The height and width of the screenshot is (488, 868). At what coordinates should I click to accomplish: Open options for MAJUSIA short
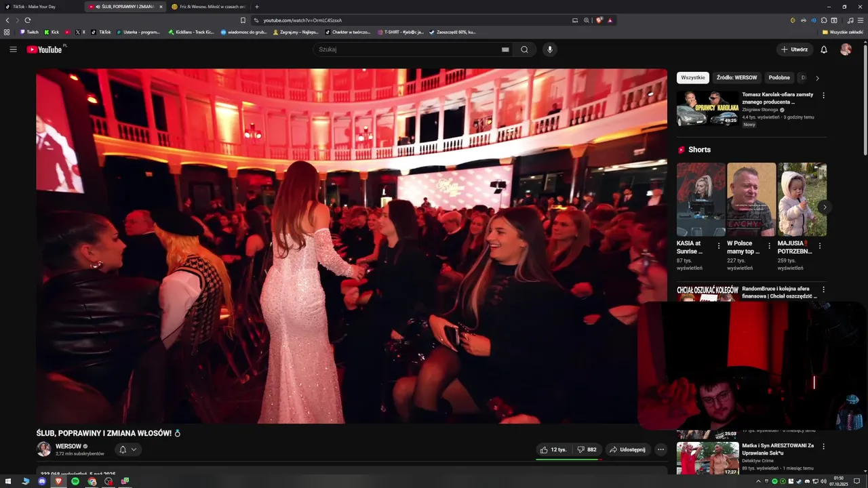point(819,246)
